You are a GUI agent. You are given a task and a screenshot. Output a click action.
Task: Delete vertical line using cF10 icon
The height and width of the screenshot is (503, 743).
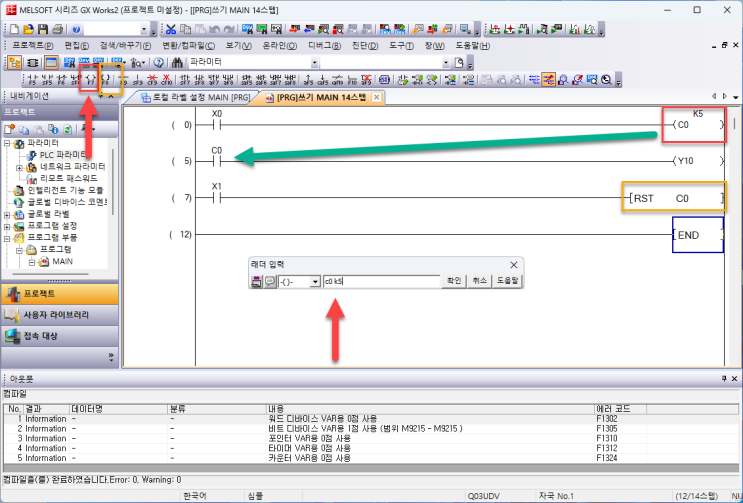[x=166, y=80]
